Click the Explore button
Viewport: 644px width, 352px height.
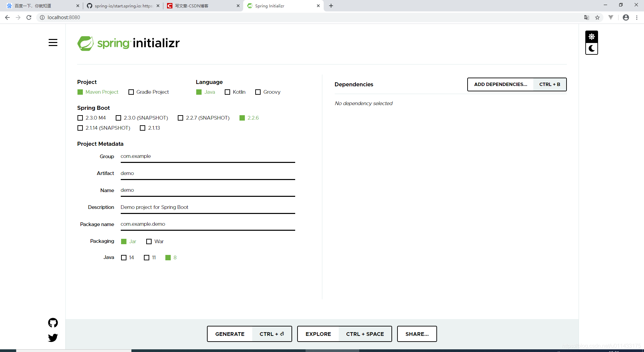pyautogui.click(x=344, y=334)
